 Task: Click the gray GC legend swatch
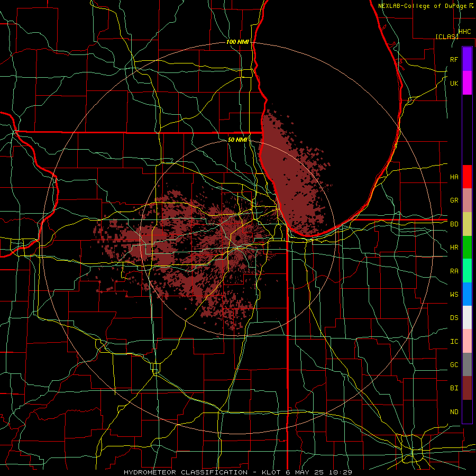pos(467,364)
